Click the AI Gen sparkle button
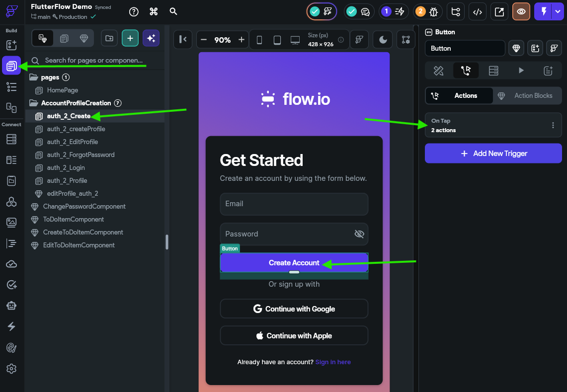Image resolution: width=567 pixels, height=392 pixels. tap(151, 38)
